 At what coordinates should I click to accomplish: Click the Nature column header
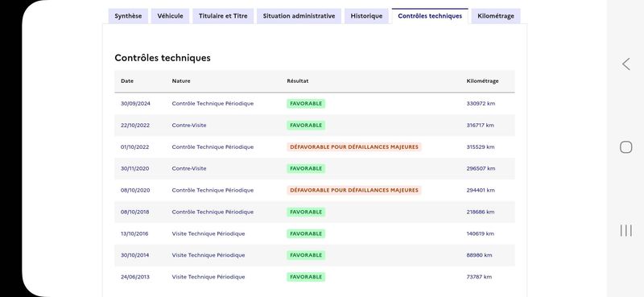181,81
